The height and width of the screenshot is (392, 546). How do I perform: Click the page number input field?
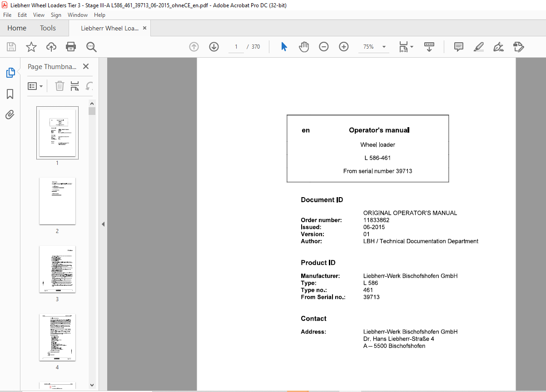pos(236,47)
